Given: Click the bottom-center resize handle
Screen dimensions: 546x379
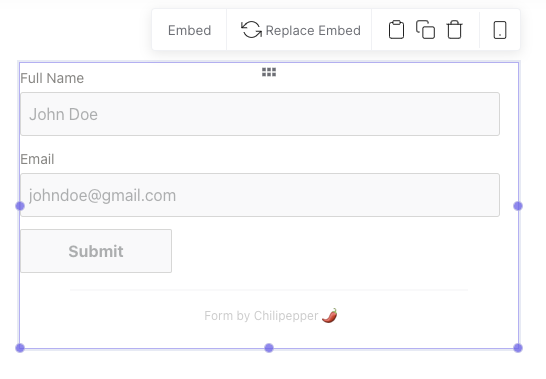Looking at the screenshot, I should click(x=269, y=348).
